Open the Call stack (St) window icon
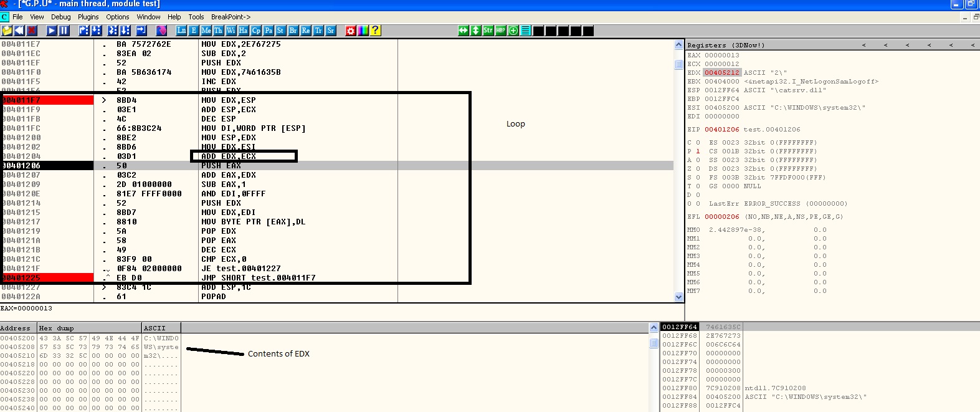The height and width of the screenshot is (412, 980). pyautogui.click(x=280, y=31)
